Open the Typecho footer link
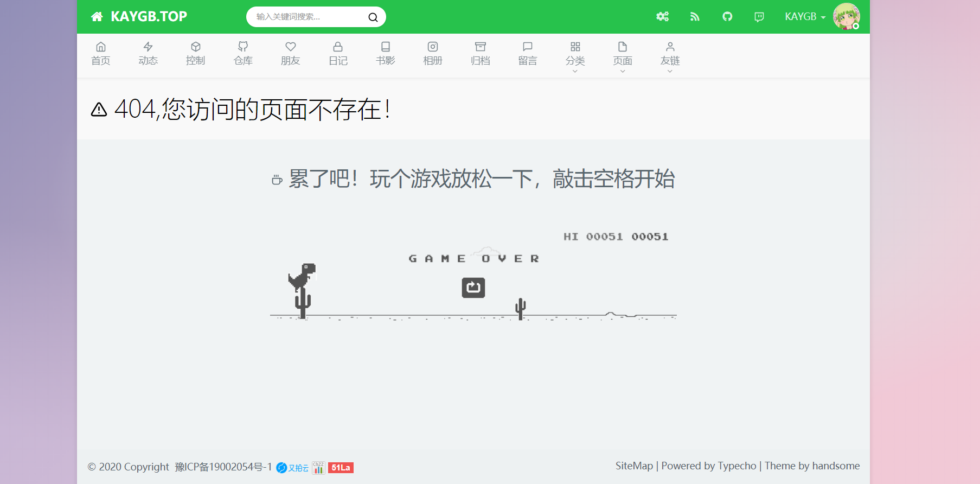This screenshot has width=980, height=484. [736, 466]
